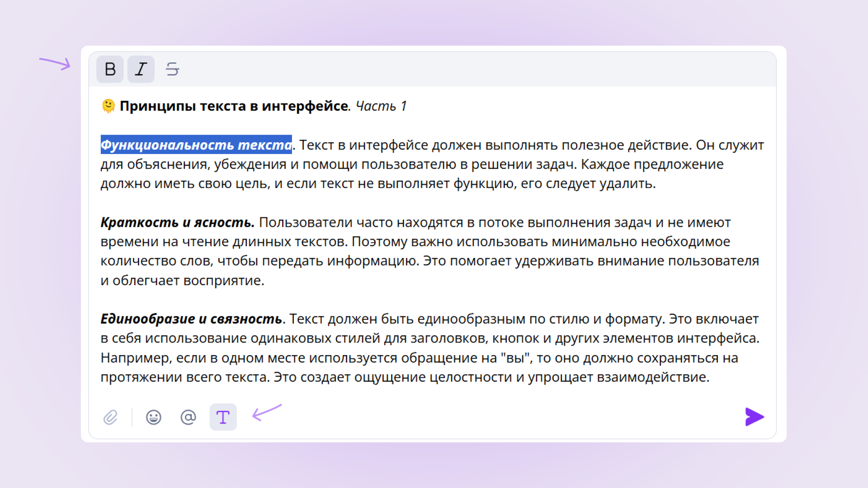The image size is (868, 488).
Task: Toggle the Bold formatting button
Action: 110,69
